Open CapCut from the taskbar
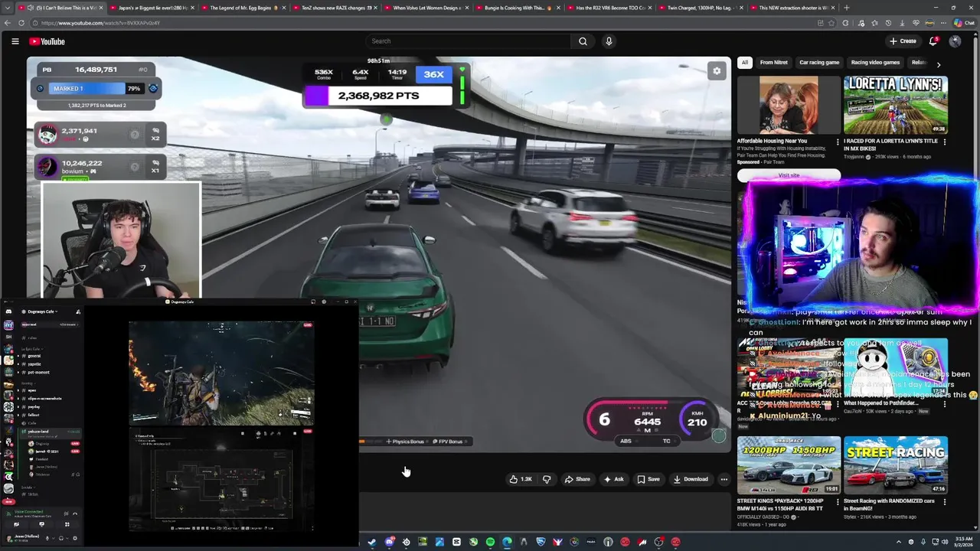The height and width of the screenshot is (551, 980). pos(456,542)
